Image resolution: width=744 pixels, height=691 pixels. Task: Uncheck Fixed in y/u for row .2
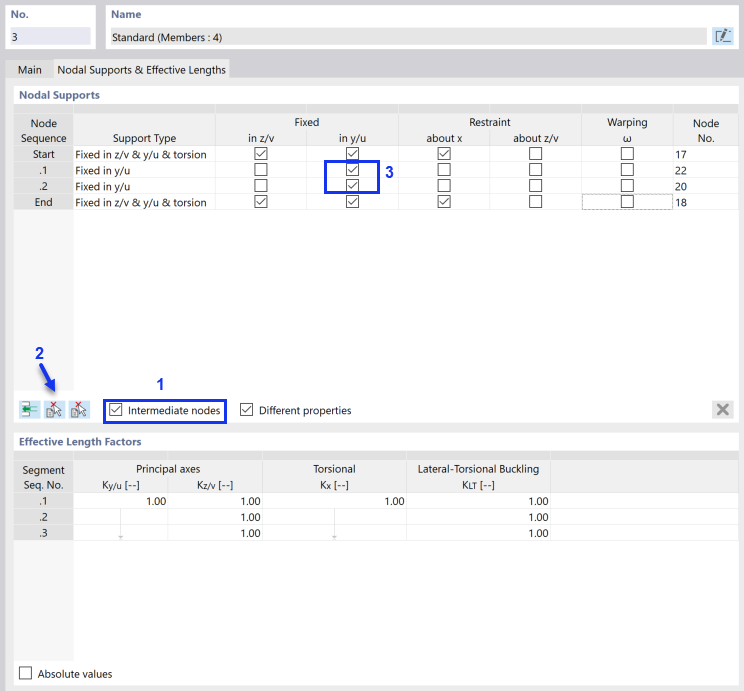point(352,186)
